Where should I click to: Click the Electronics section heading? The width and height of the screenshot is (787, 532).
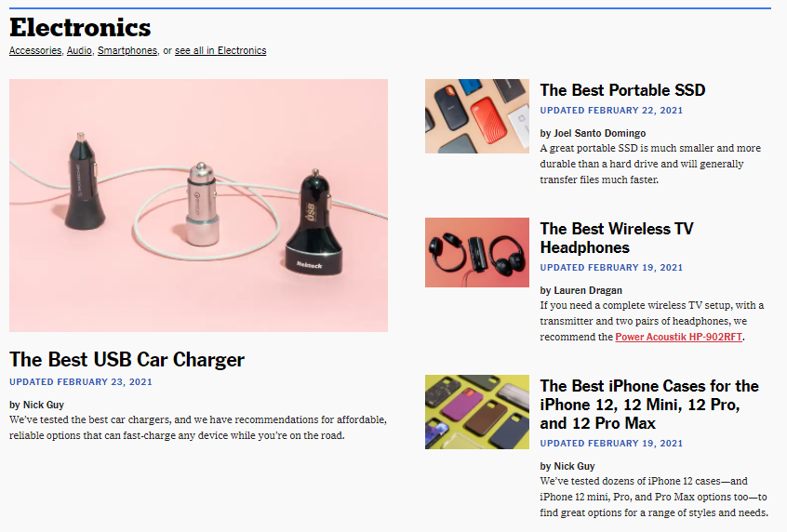(x=80, y=27)
